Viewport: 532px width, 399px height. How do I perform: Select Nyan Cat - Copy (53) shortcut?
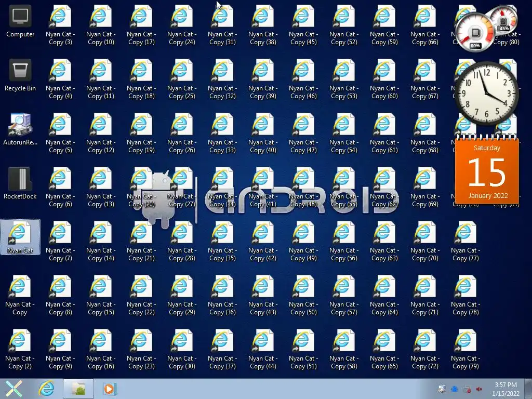pyautogui.click(x=344, y=79)
